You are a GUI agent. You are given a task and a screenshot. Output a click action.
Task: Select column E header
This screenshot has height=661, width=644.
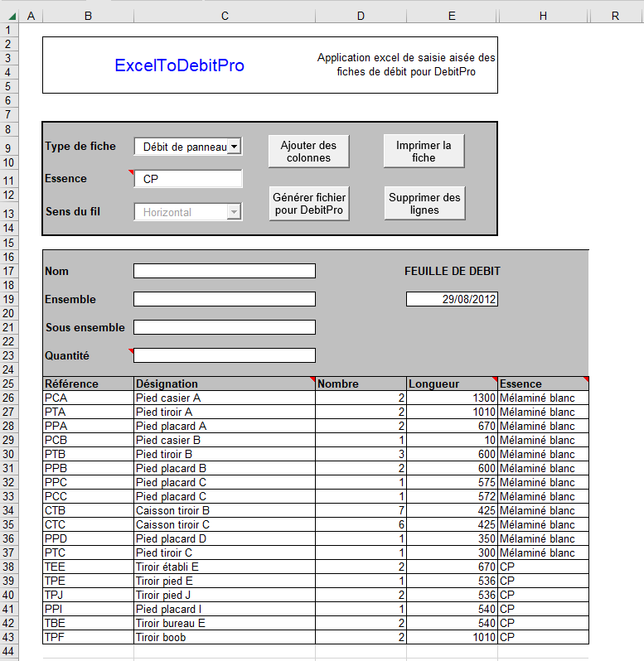point(452,16)
